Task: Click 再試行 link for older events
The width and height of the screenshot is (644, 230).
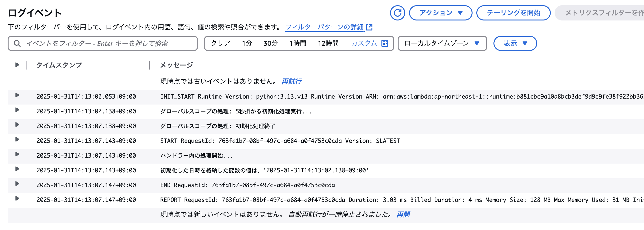Action: (x=292, y=81)
